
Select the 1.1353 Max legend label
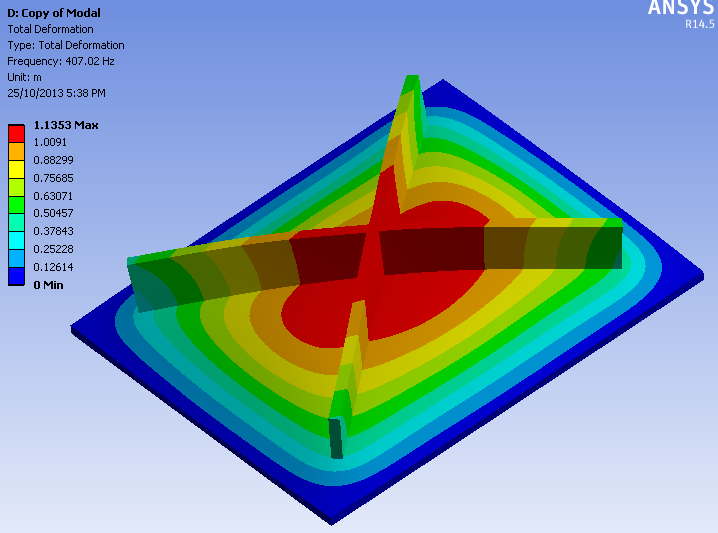[x=66, y=125]
